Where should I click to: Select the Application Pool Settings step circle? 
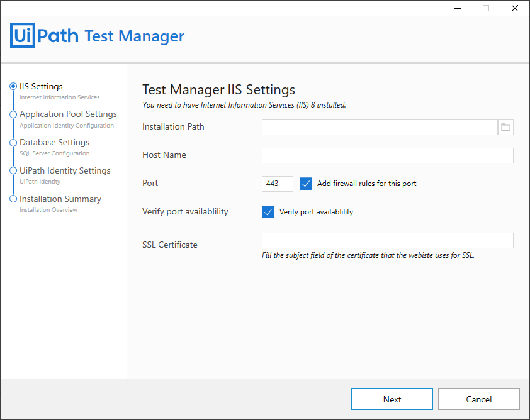[x=13, y=114]
